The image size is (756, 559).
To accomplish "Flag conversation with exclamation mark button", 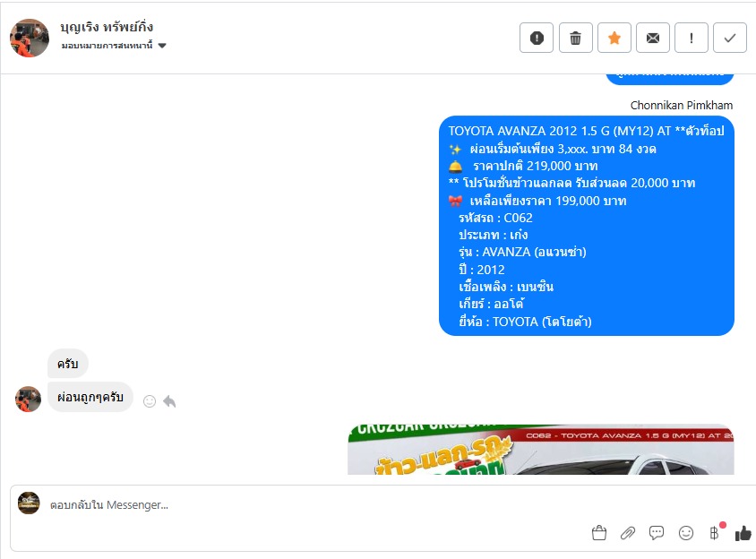I will pos(692,38).
